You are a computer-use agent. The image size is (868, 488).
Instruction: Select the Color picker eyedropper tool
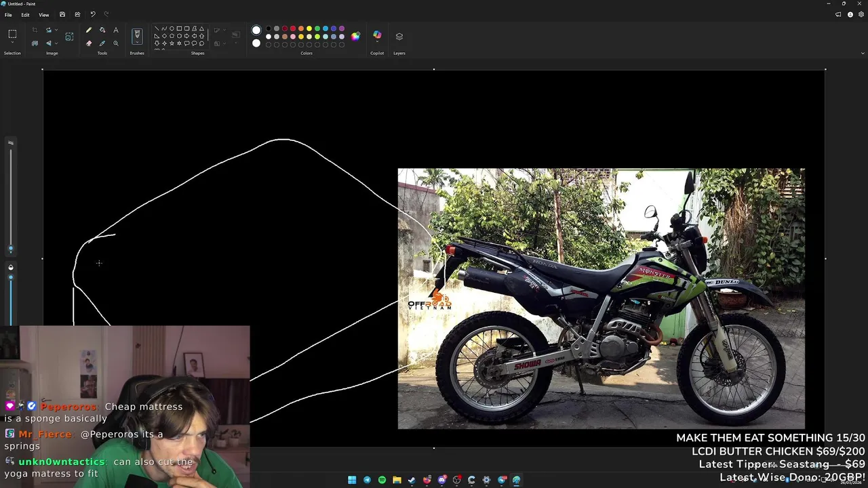[x=102, y=43]
